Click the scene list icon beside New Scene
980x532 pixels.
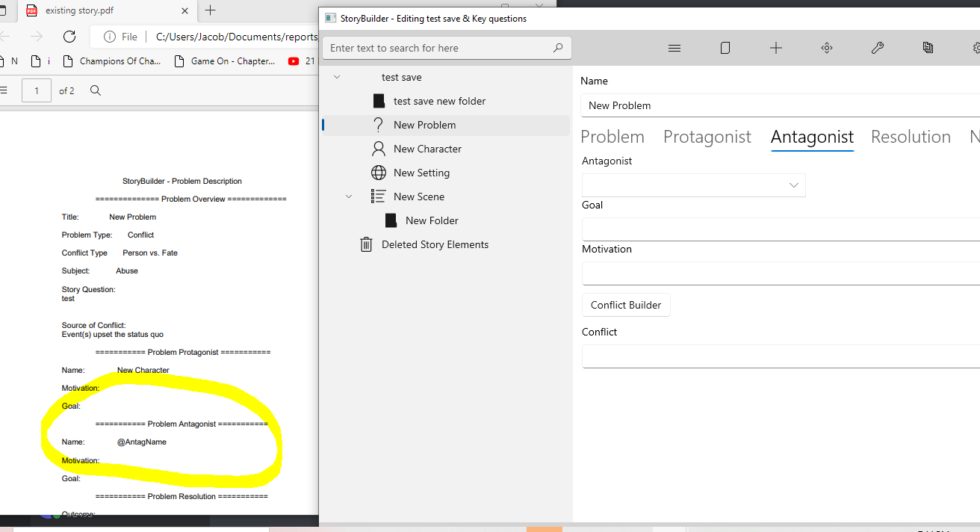[379, 197]
